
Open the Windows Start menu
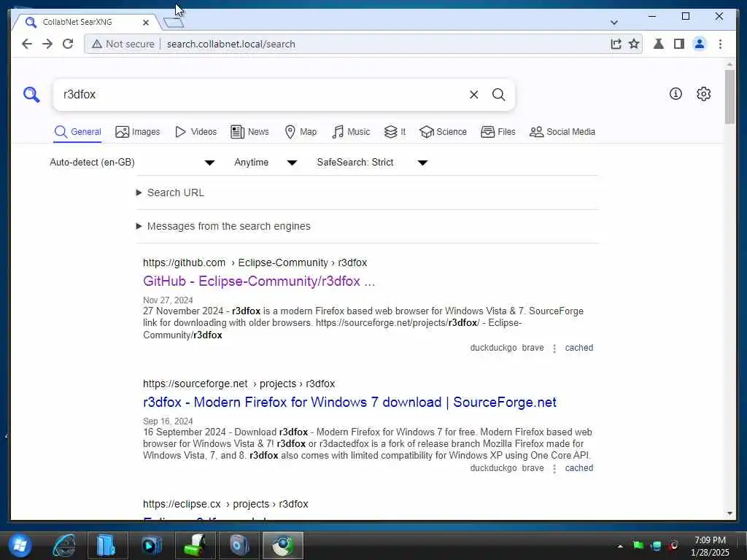pos(20,545)
